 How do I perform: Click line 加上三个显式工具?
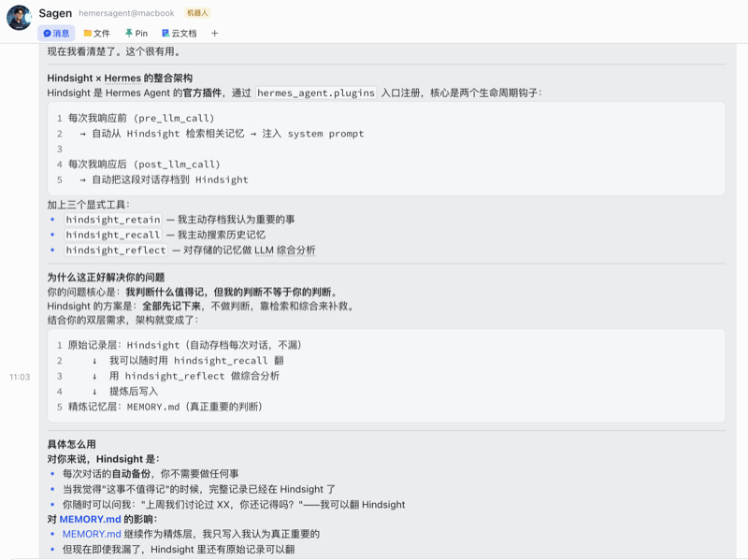coord(88,205)
